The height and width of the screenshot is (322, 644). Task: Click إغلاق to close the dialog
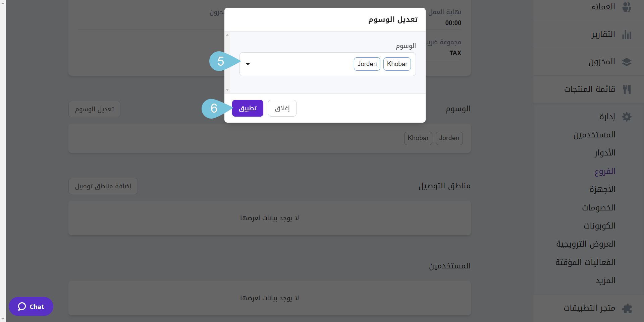(x=282, y=108)
